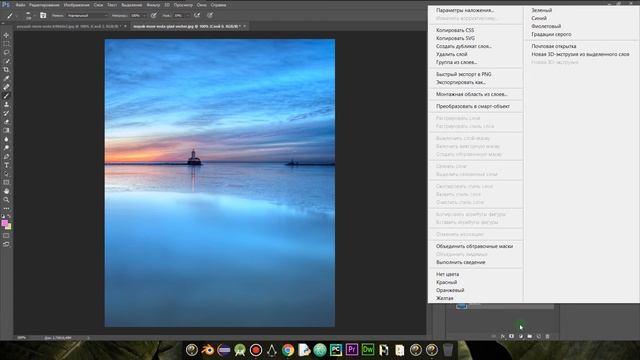
Task: Change screen mode icon in toolbox
Action: click(x=6, y=244)
